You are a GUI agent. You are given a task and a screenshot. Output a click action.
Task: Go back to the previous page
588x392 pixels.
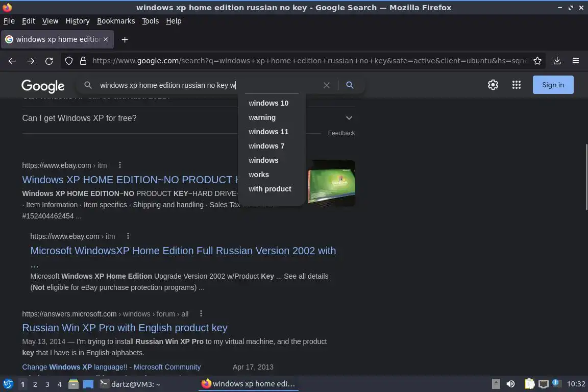12,61
